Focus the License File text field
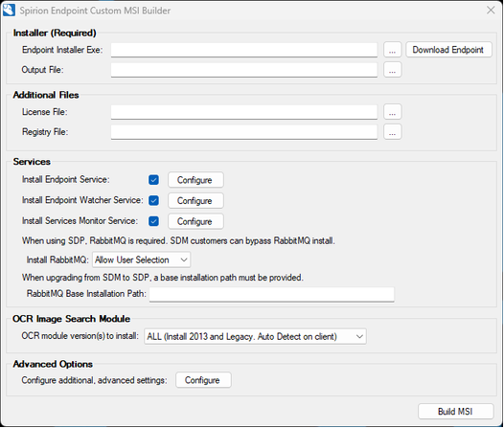Viewport: 504px width, 428px height. click(x=244, y=112)
